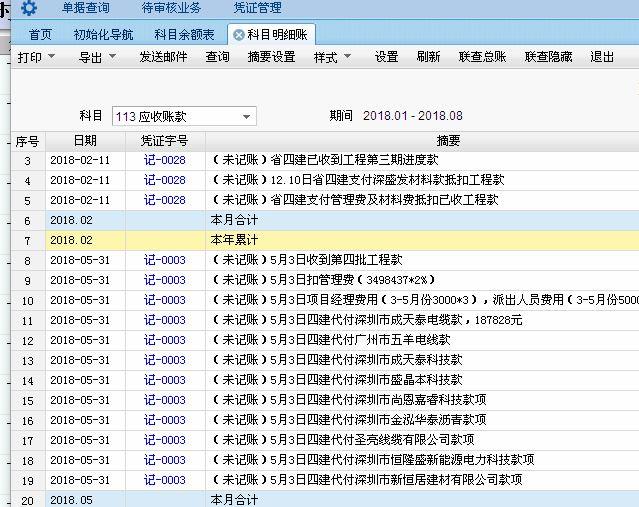Open the 凭证管理 menu

coord(257,7)
